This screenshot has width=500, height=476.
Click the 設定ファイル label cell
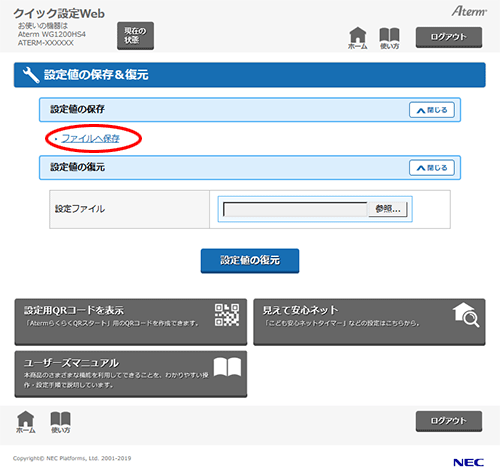click(x=129, y=209)
